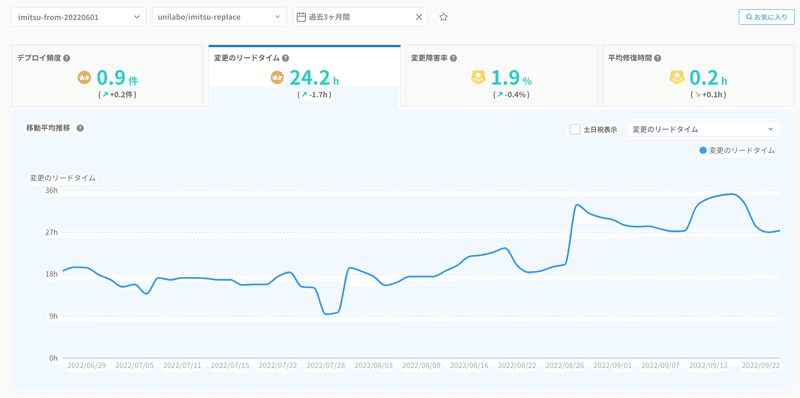Click help icon next to デプロイ頻度
800x398 pixels.
(66, 58)
